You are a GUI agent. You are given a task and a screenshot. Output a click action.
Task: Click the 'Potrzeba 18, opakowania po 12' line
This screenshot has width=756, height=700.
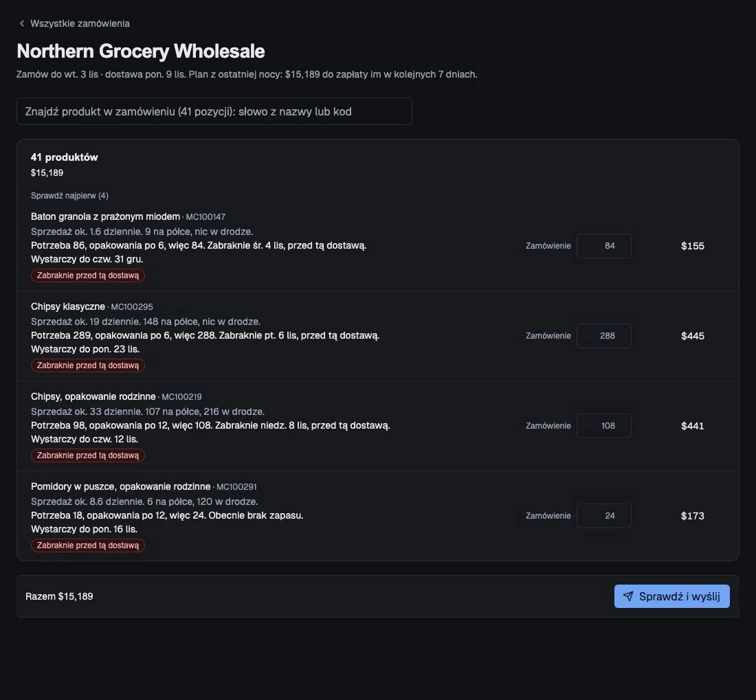[167, 515]
